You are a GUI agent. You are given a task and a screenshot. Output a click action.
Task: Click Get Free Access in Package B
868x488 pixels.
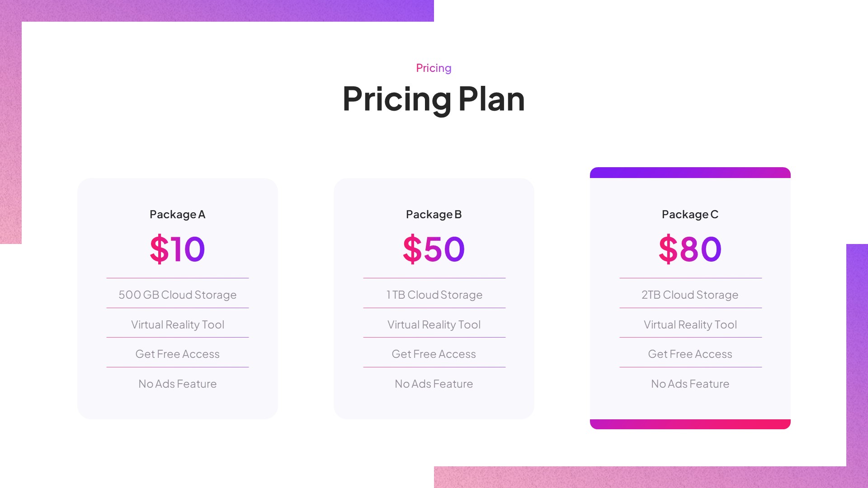[434, 354]
